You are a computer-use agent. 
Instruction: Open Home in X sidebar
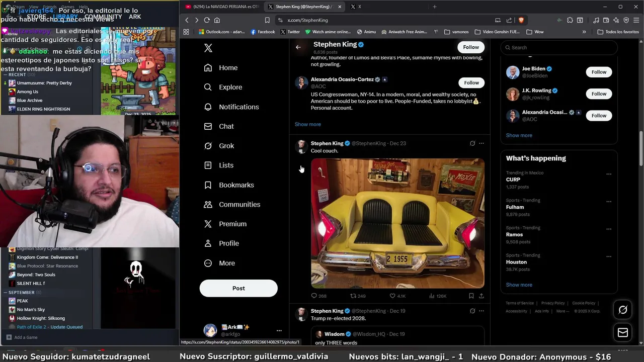pos(221,68)
